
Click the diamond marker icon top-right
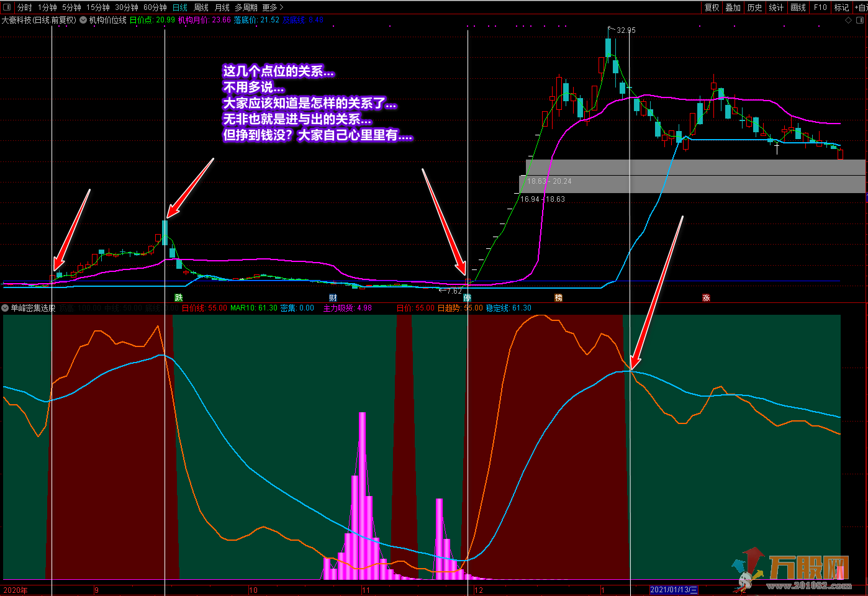click(849, 20)
